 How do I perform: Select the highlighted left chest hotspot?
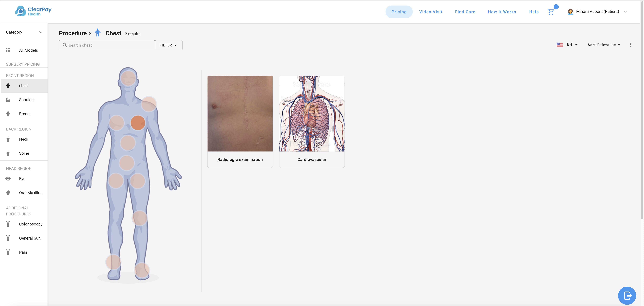coord(138,123)
